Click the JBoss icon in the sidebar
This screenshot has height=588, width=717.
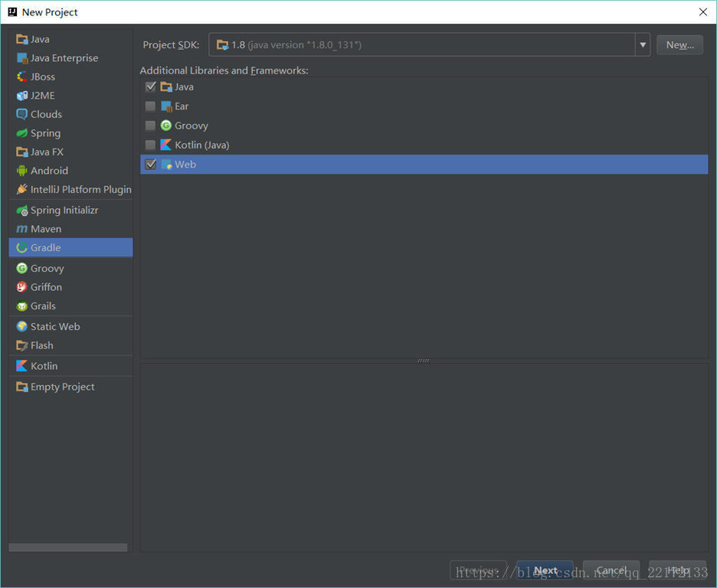click(22, 77)
